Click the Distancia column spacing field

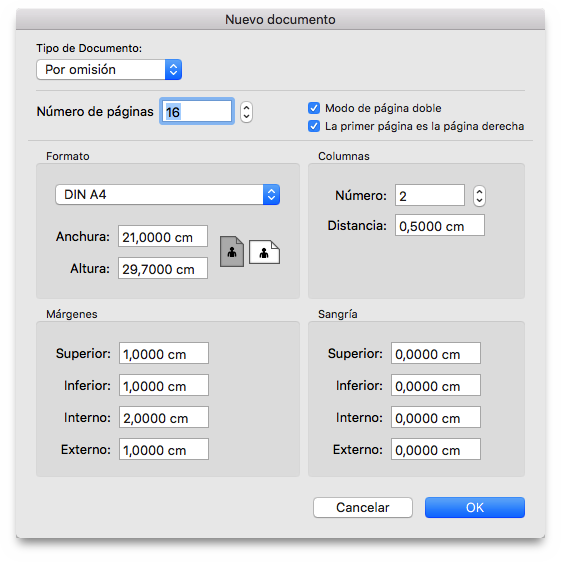click(x=440, y=225)
